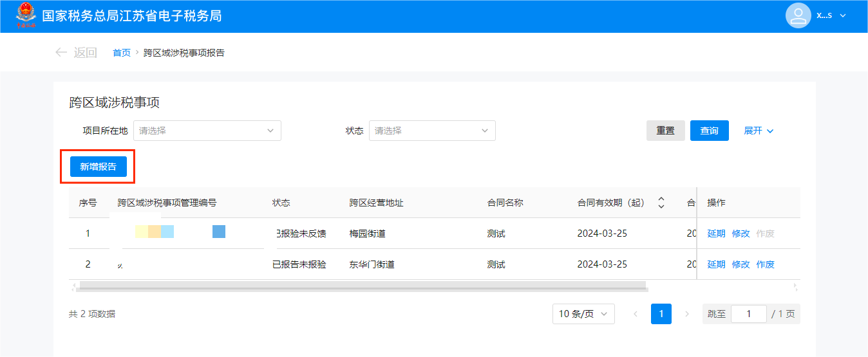Open the 项目所在地 dropdown
This screenshot has width=868, height=357.
pyautogui.click(x=207, y=131)
